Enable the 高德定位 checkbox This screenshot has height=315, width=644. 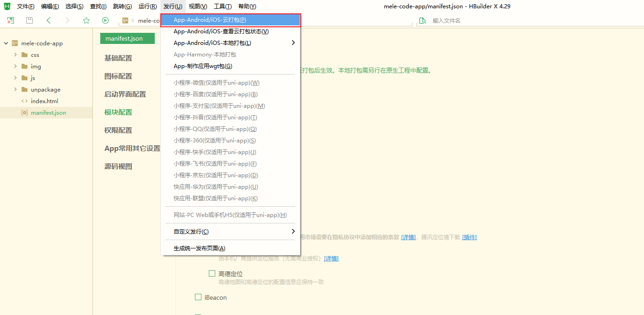click(x=212, y=273)
